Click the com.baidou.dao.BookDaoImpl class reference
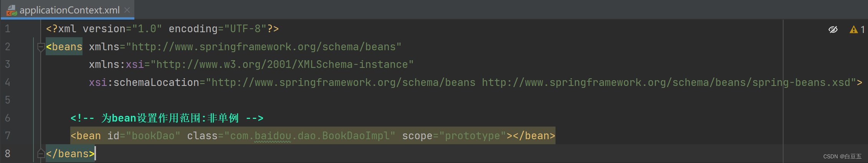The width and height of the screenshot is (868, 163). 310,136
